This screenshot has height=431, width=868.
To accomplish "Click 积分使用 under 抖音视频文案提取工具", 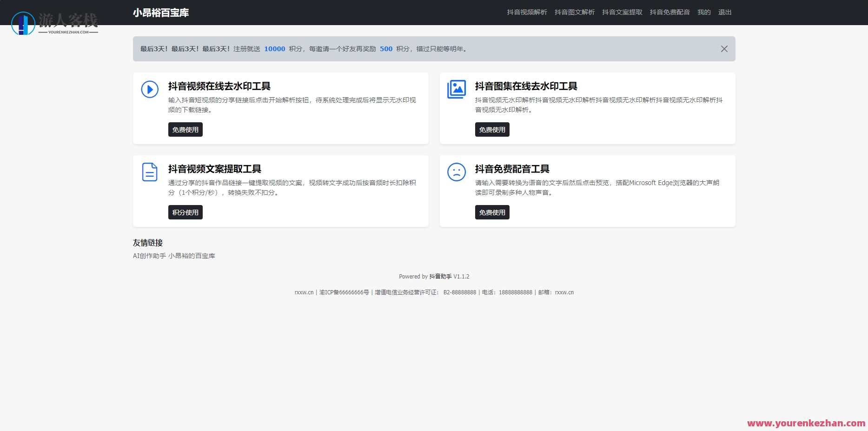I will (x=185, y=212).
